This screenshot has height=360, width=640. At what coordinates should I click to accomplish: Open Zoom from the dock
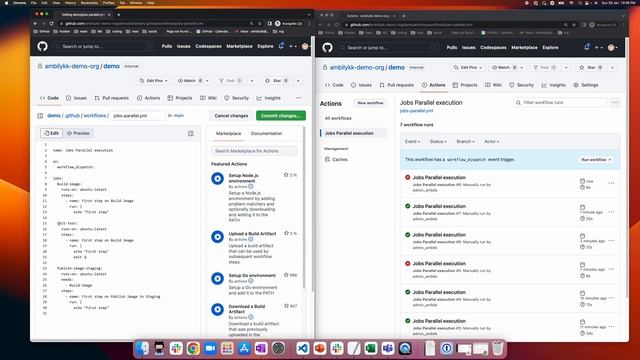210,348
